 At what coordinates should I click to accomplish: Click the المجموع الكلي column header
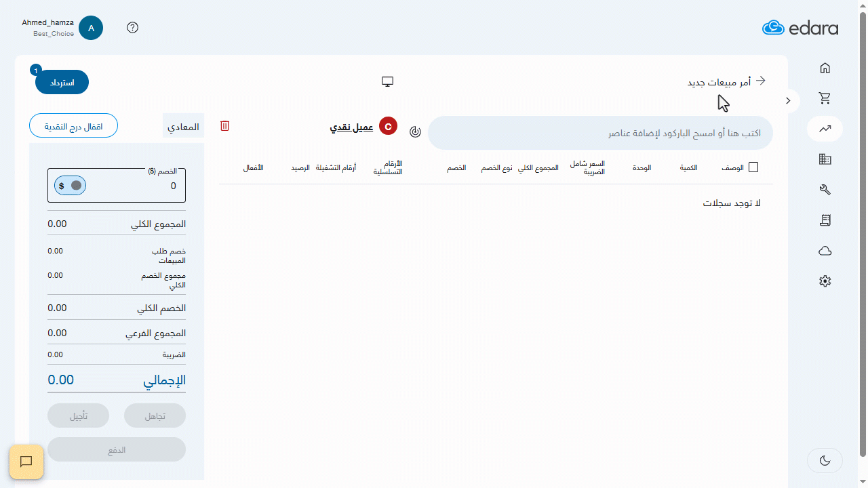coord(538,167)
